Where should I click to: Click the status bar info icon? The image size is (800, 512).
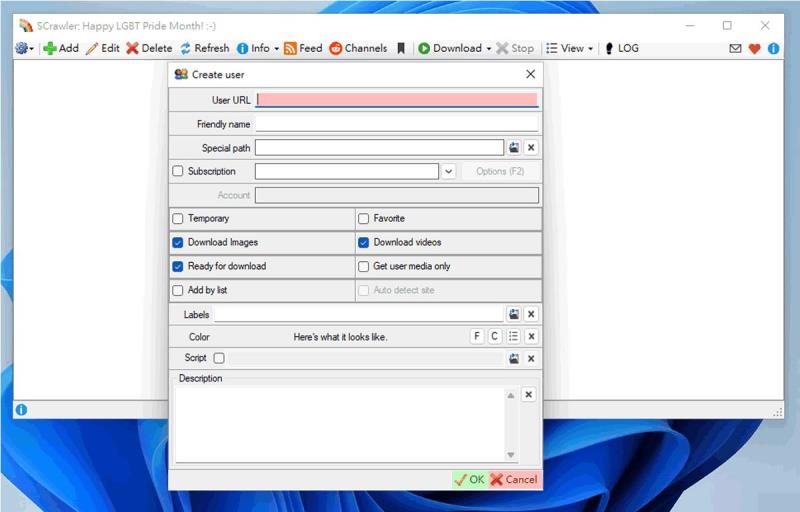point(21,409)
